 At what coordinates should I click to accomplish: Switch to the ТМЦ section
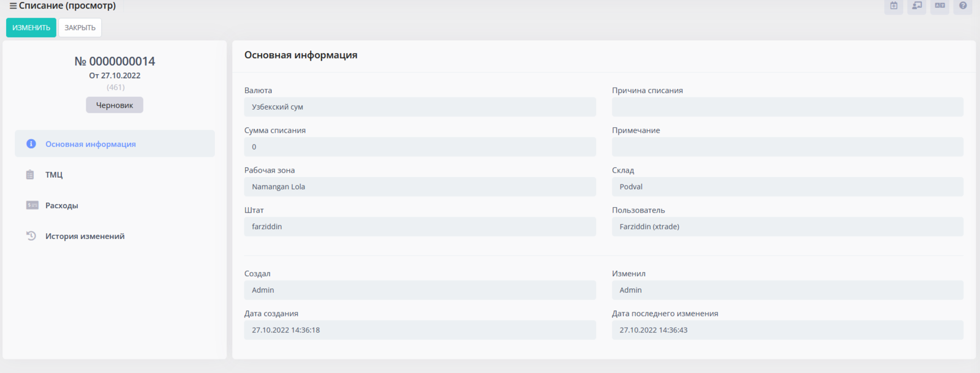click(54, 175)
